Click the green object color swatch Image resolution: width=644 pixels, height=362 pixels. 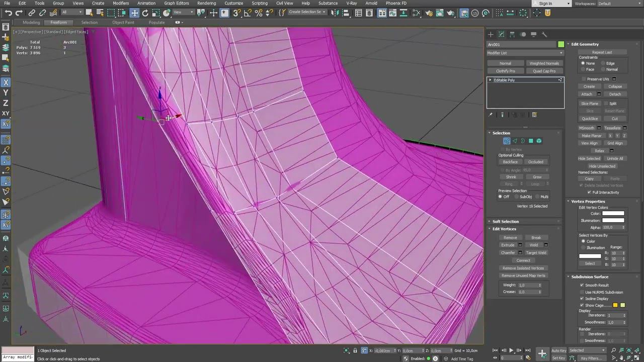[x=561, y=44]
